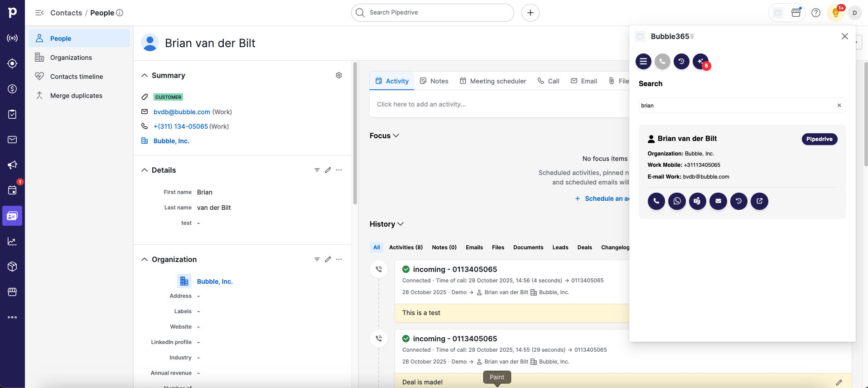
Task: Collapse the Summary section
Action: tap(145, 75)
